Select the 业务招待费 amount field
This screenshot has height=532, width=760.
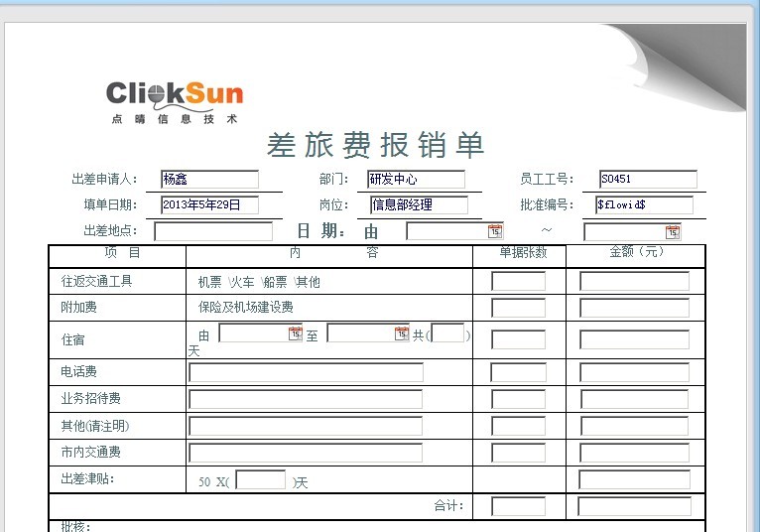coord(634,400)
